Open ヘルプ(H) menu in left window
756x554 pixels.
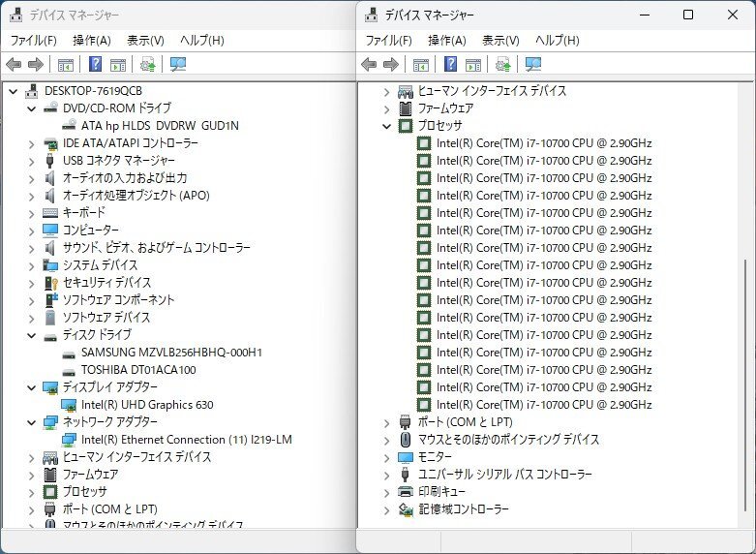202,41
